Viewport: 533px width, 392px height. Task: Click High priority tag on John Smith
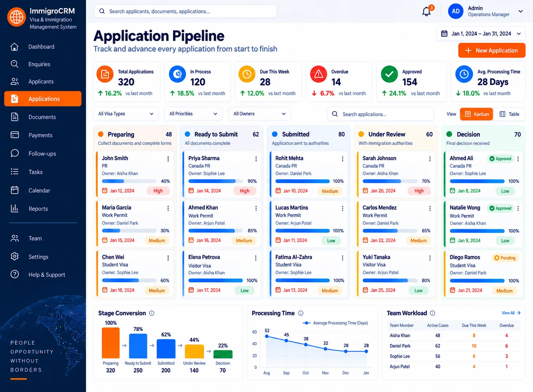(158, 191)
